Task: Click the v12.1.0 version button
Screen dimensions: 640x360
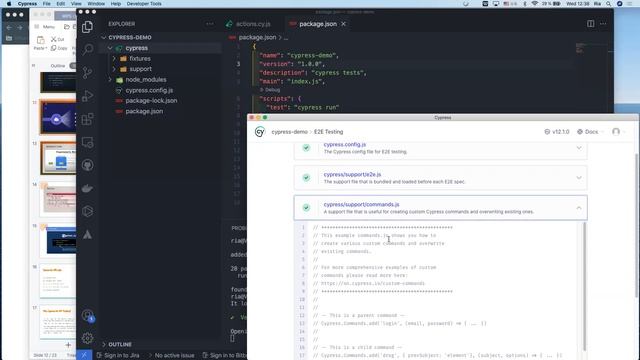Action: point(557,132)
